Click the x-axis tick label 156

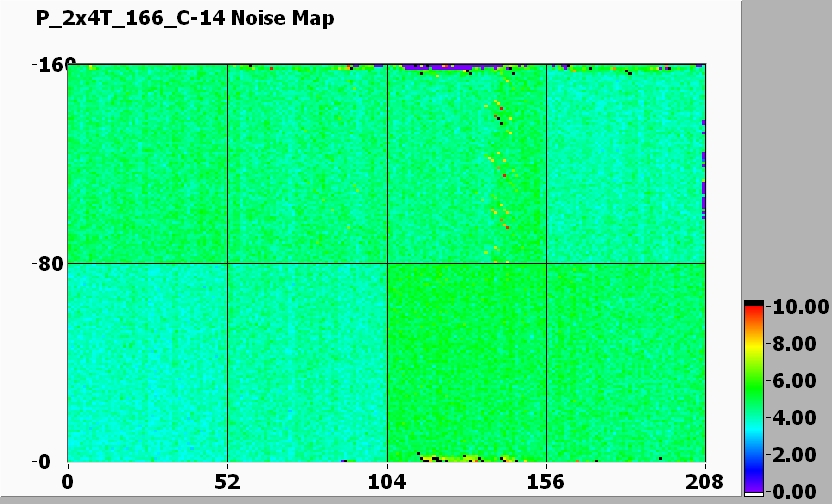546,482
